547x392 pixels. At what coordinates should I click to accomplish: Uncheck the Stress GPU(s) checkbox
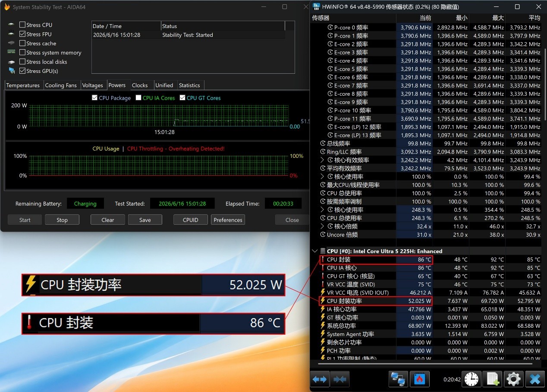tap(22, 71)
